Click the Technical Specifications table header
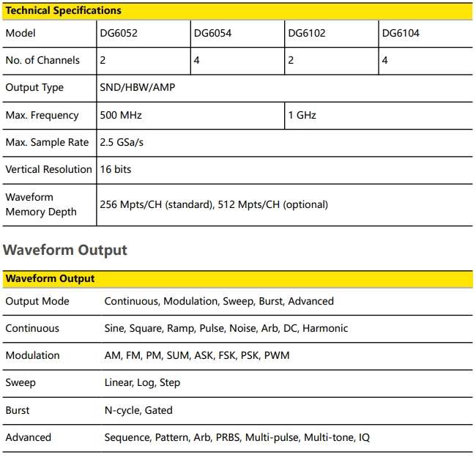The width and height of the screenshot is (476, 457). pyautogui.click(x=64, y=11)
